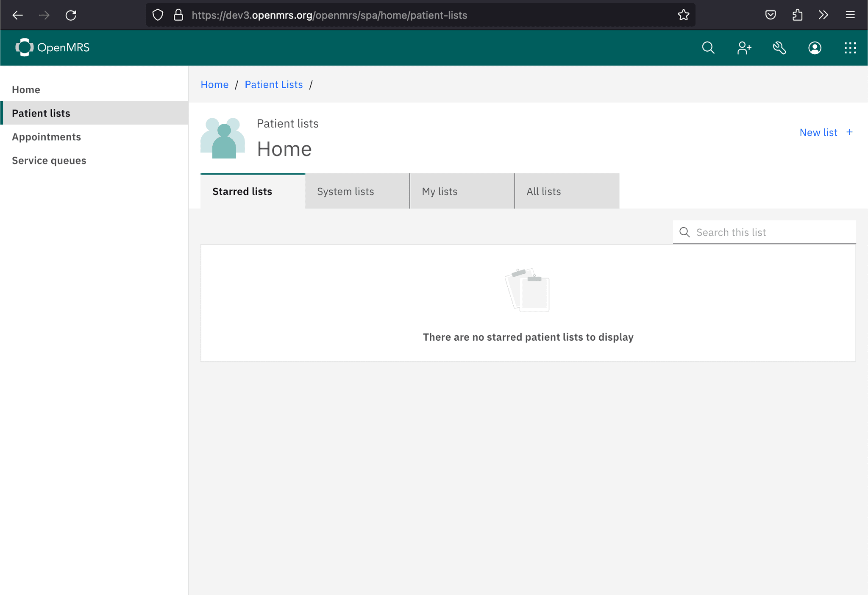
Task: Expand the browser toolbar overflow chevrons
Action: (823, 15)
